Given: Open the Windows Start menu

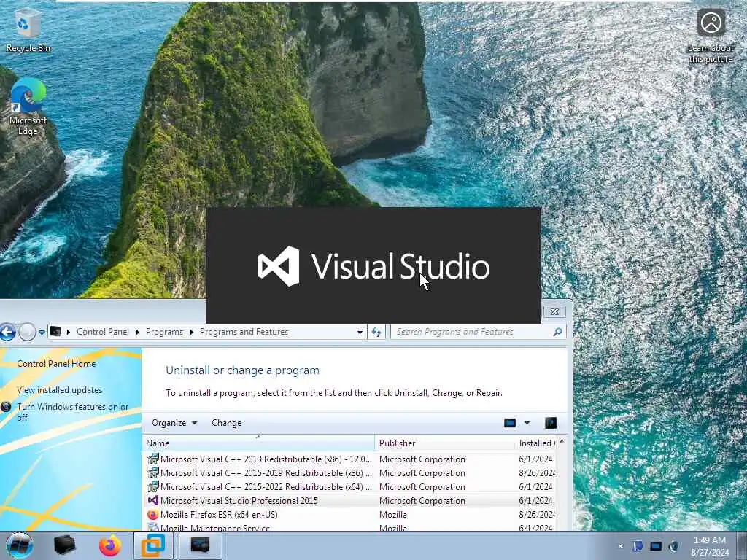Looking at the screenshot, I should pyautogui.click(x=19, y=545).
